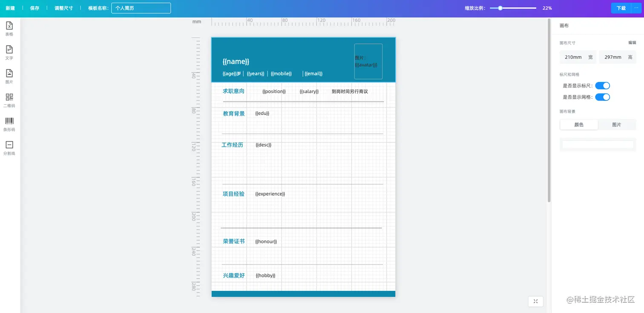Click the 缩放比例 zoom slider handle

tap(500, 8)
